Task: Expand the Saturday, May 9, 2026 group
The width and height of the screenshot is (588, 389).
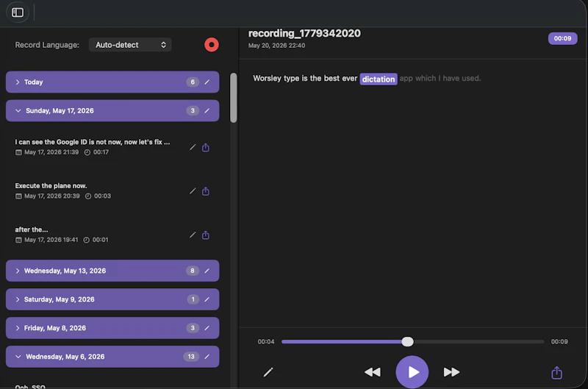Action: (17, 299)
